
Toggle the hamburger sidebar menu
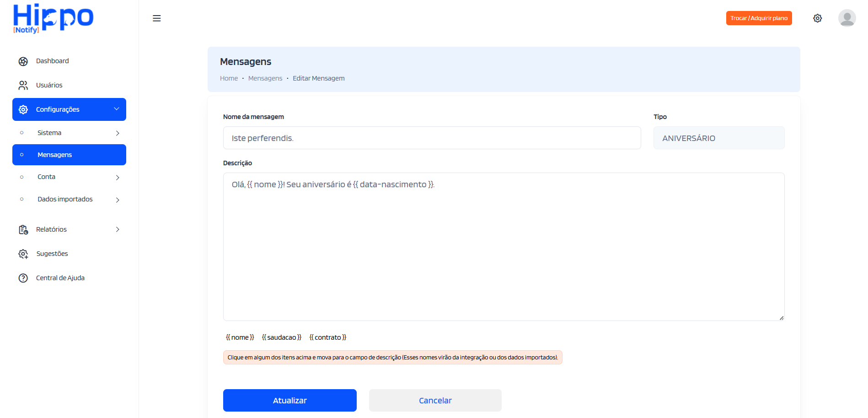pos(156,18)
